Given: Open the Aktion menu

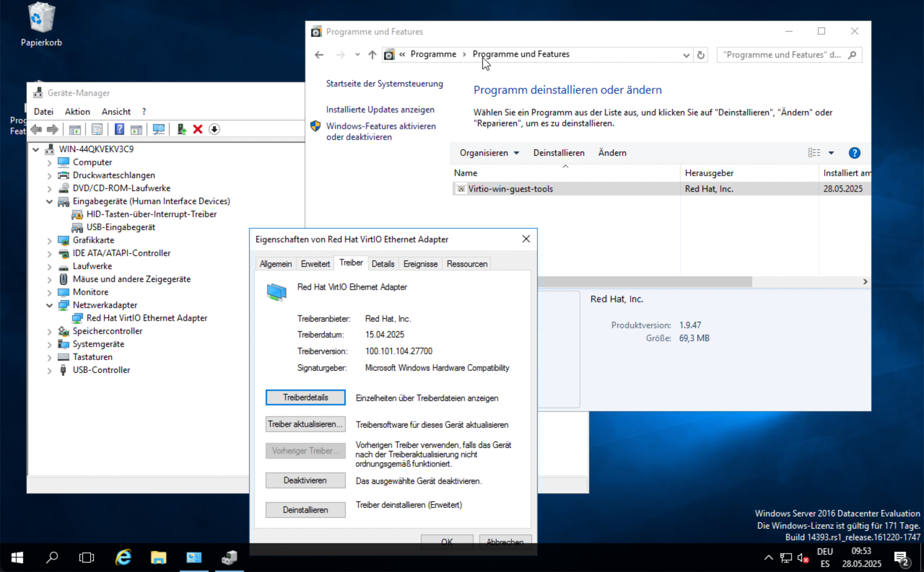Looking at the screenshot, I should click(77, 111).
